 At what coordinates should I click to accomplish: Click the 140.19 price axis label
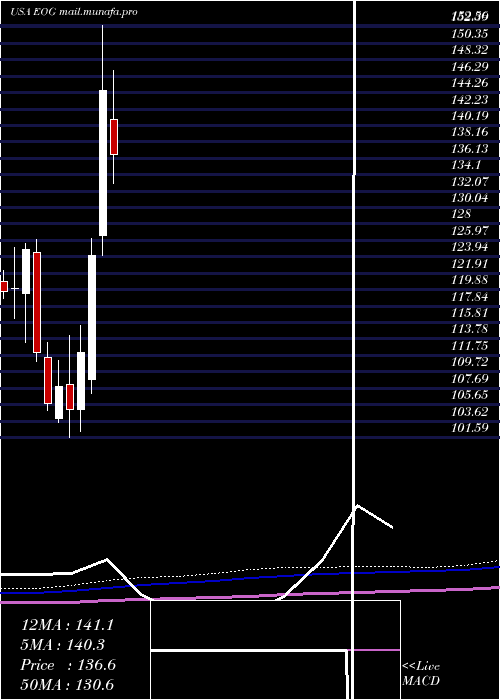pyautogui.click(x=469, y=116)
